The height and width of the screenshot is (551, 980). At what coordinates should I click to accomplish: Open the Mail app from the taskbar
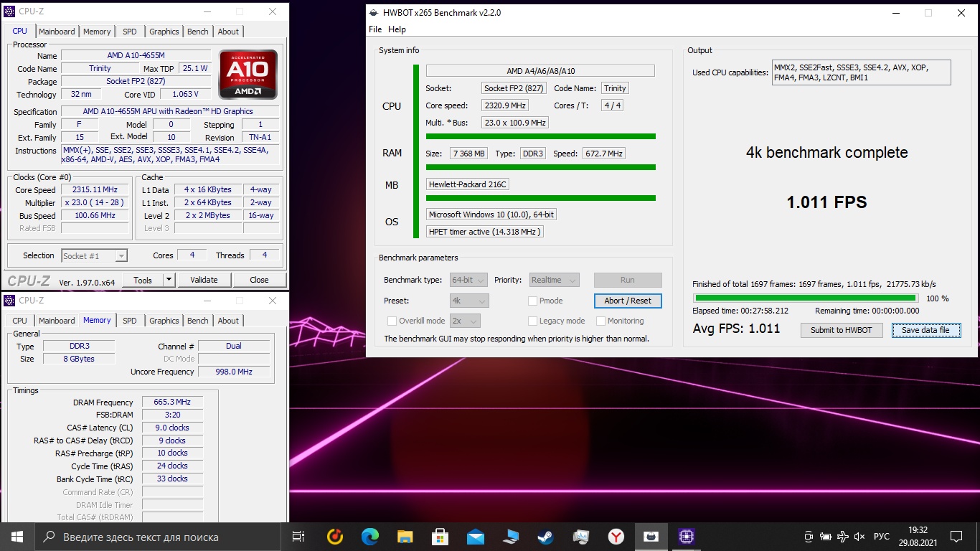476,537
